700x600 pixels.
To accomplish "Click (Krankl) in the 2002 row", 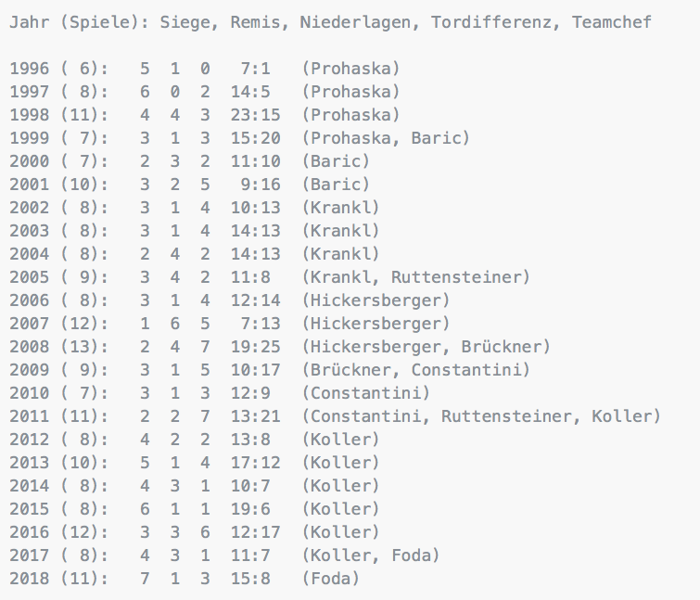I will 340,208.
